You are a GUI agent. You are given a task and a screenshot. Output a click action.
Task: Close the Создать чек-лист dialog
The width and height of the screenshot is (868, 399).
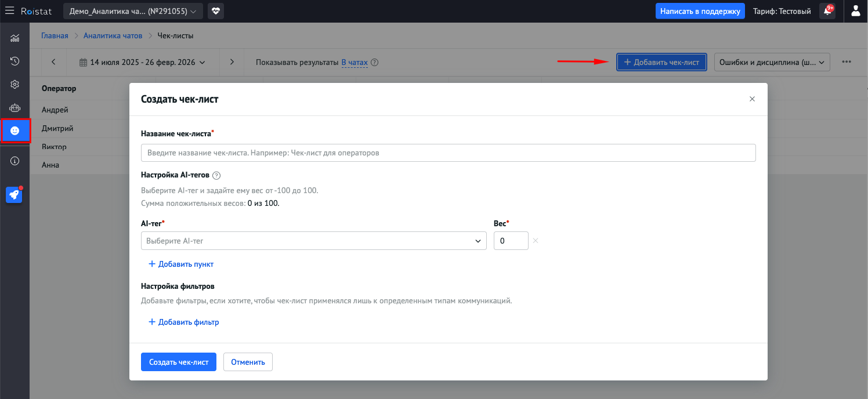tap(752, 99)
